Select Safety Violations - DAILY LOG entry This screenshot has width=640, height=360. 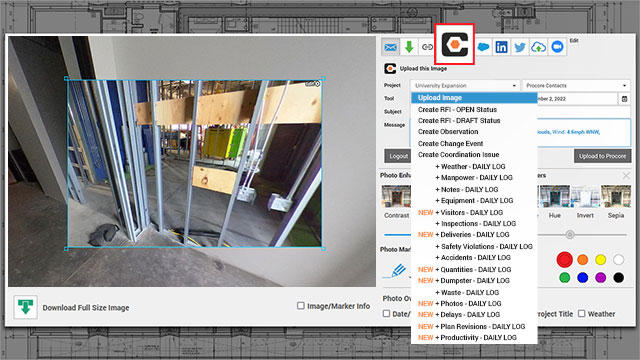pyautogui.click(x=484, y=246)
